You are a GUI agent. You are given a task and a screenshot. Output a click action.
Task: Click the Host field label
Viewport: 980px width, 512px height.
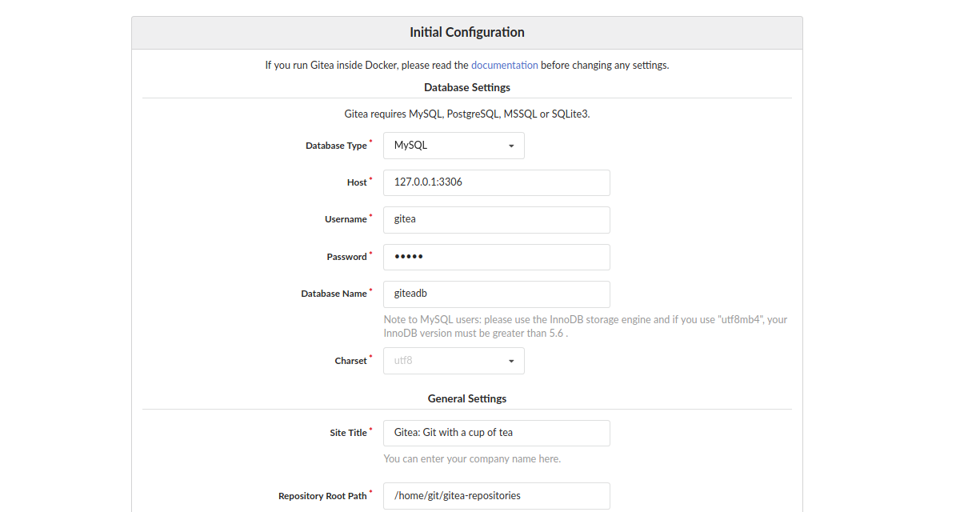tap(357, 182)
